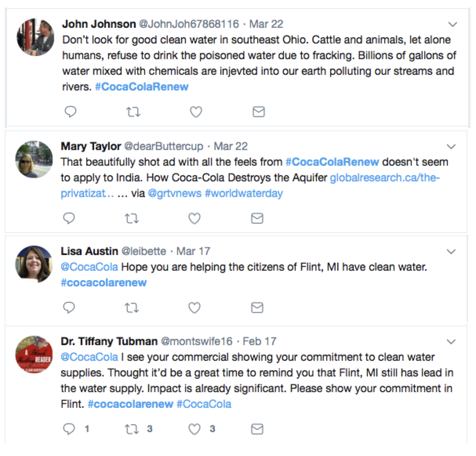Follow the globalresearch.ca article link

pyautogui.click(x=385, y=177)
